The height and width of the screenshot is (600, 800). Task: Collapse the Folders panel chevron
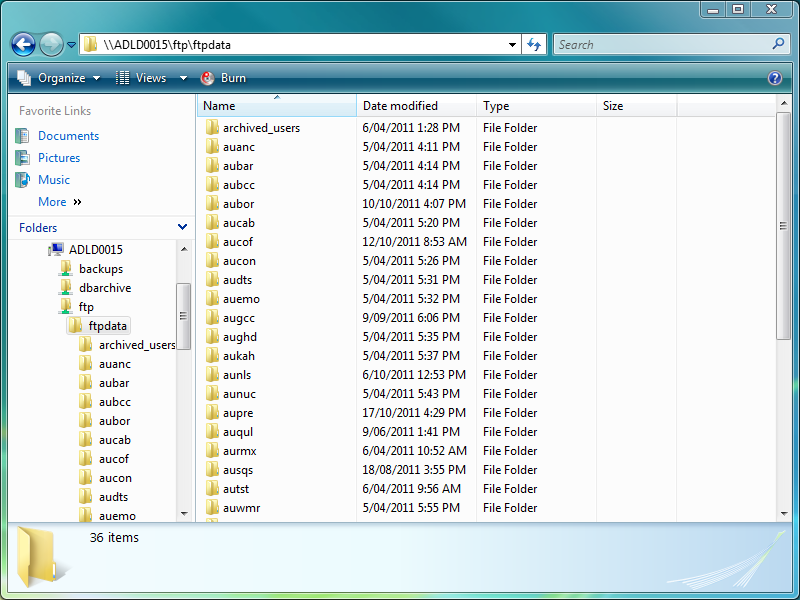click(184, 227)
